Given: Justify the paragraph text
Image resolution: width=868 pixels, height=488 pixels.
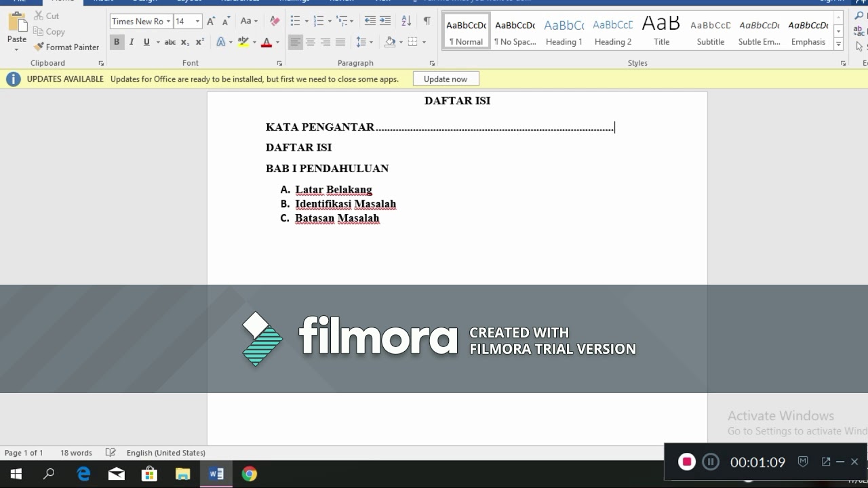Looking at the screenshot, I should [x=340, y=42].
